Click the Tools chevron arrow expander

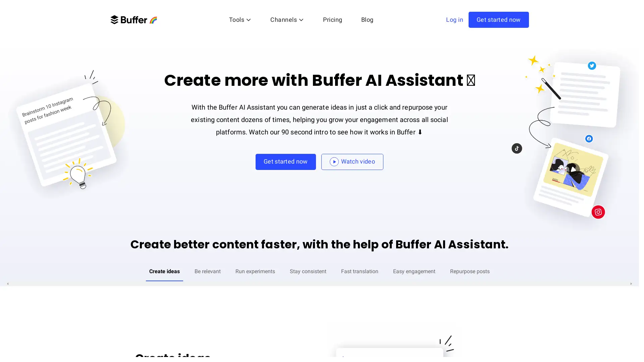(249, 20)
